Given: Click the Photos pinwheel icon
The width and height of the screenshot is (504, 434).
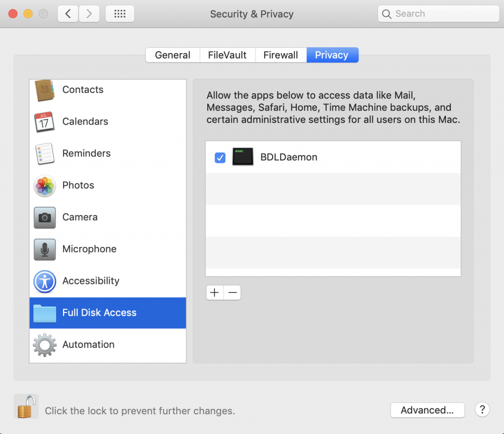Looking at the screenshot, I should [45, 186].
